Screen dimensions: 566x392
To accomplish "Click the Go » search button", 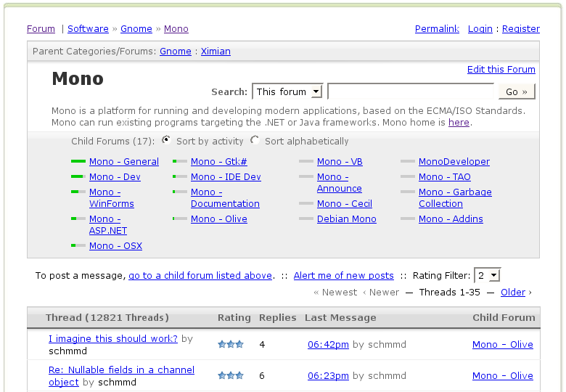I will [517, 91].
